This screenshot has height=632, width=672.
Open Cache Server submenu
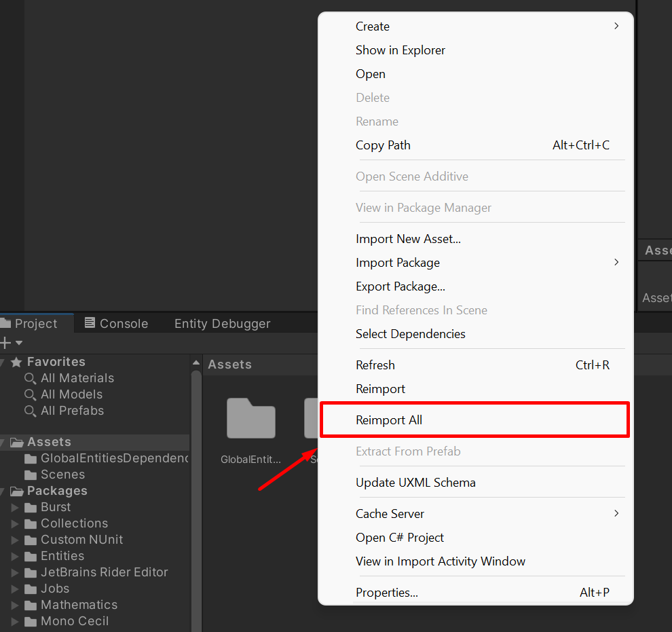click(476, 514)
